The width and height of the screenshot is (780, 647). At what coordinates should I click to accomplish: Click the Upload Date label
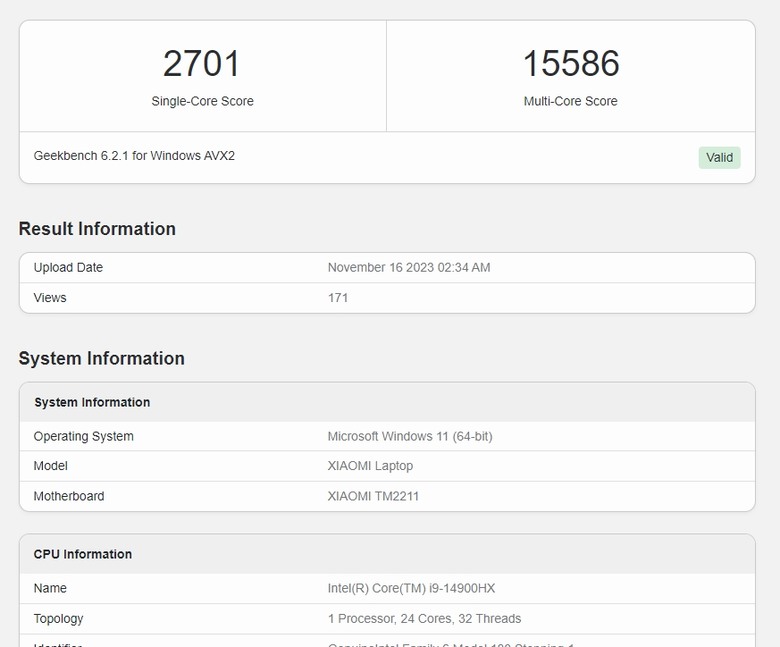point(68,268)
